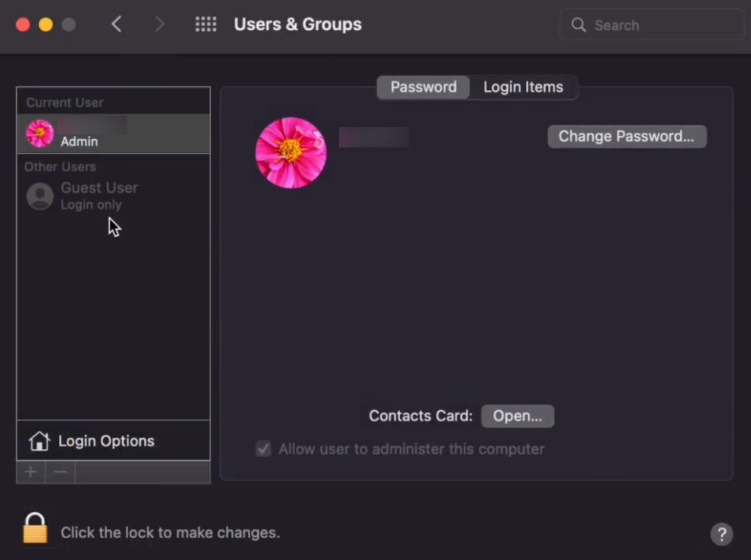This screenshot has width=751, height=560.
Task: Remove a user with the minus button
Action: (x=60, y=472)
